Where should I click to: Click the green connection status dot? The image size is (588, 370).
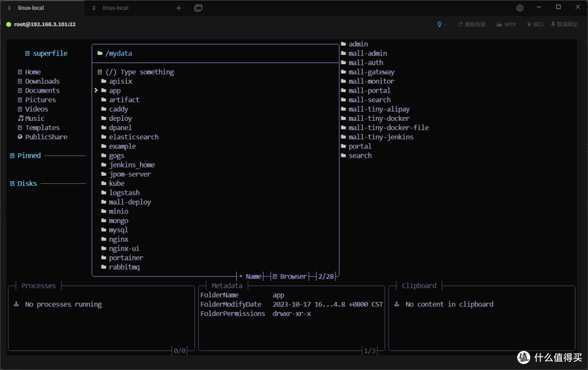(x=9, y=24)
